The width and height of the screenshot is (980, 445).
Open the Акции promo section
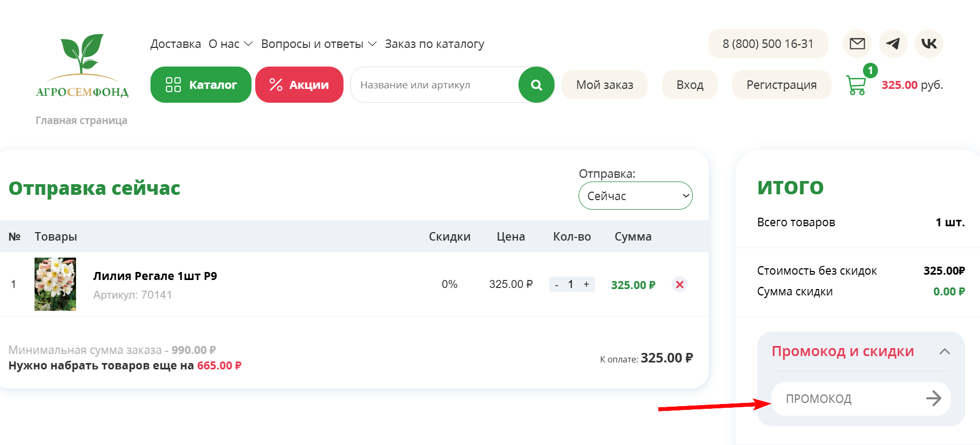299,84
